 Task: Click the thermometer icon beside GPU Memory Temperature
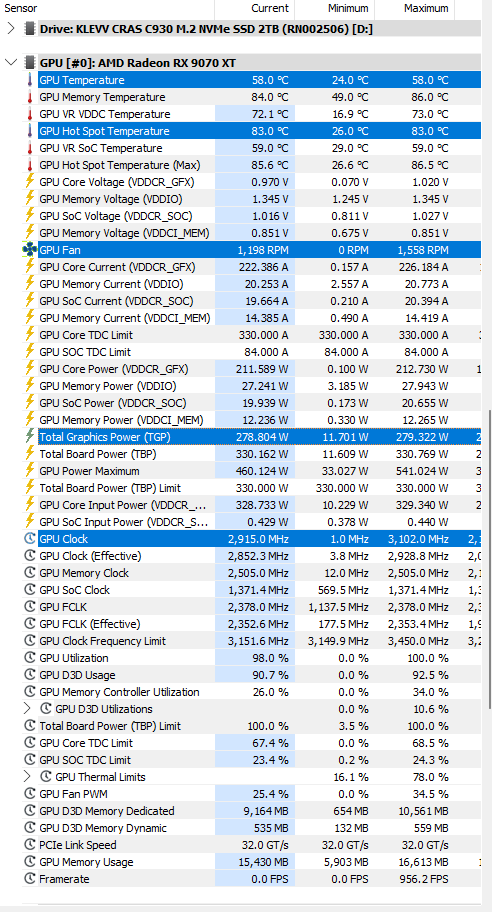30,97
